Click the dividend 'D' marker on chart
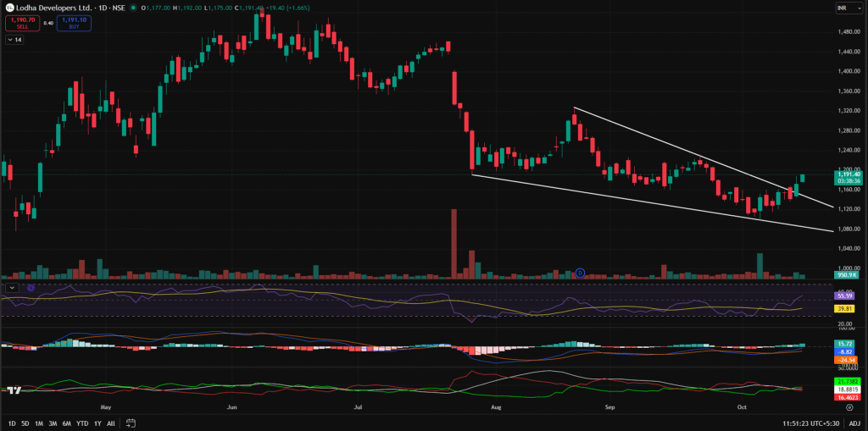Screen dimensions: 868x431 (x=580, y=273)
